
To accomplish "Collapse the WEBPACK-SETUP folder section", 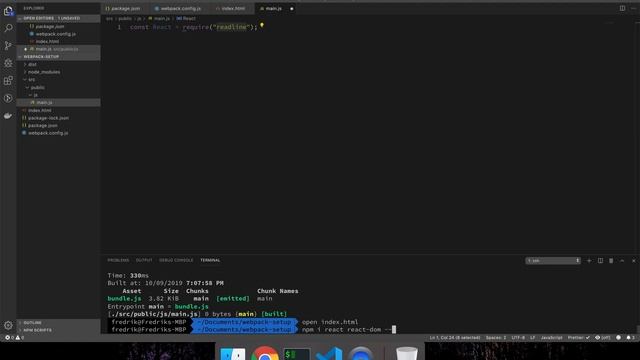I will tap(58, 57).
